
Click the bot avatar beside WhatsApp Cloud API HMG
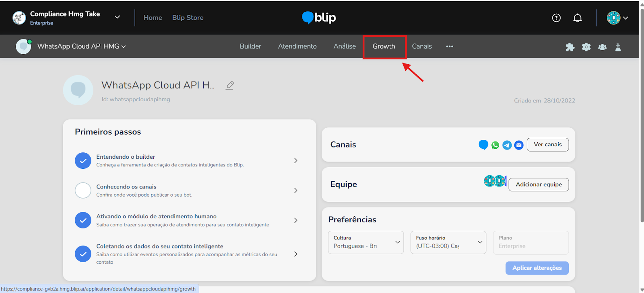click(x=23, y=47)
